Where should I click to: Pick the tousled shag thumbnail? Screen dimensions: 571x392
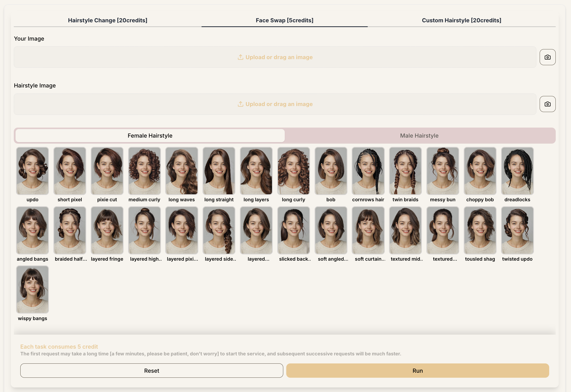click(x=480, y=230)
